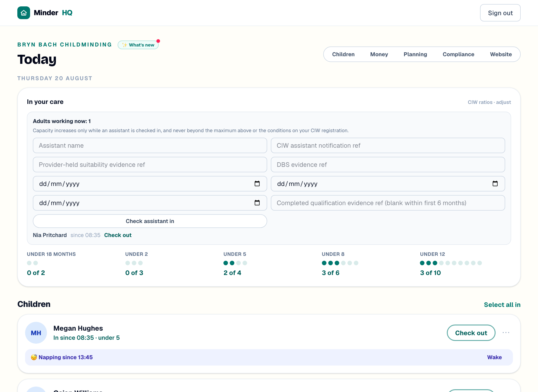Click the Under 18 months capacity dots
538x392 pixels.
[x=33, y=263]
